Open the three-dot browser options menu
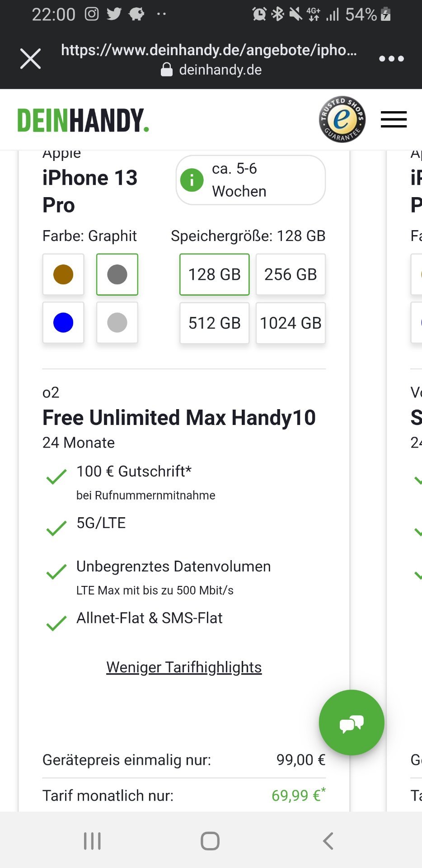Screen dimensions: 422x868 tap(391, 59)
